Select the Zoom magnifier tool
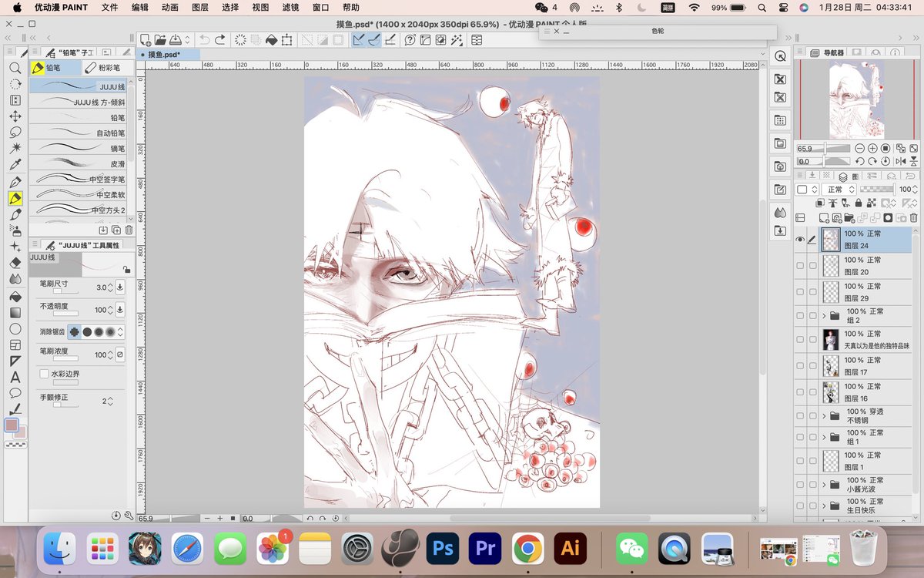Screen dimensions: 924x578 15,68
